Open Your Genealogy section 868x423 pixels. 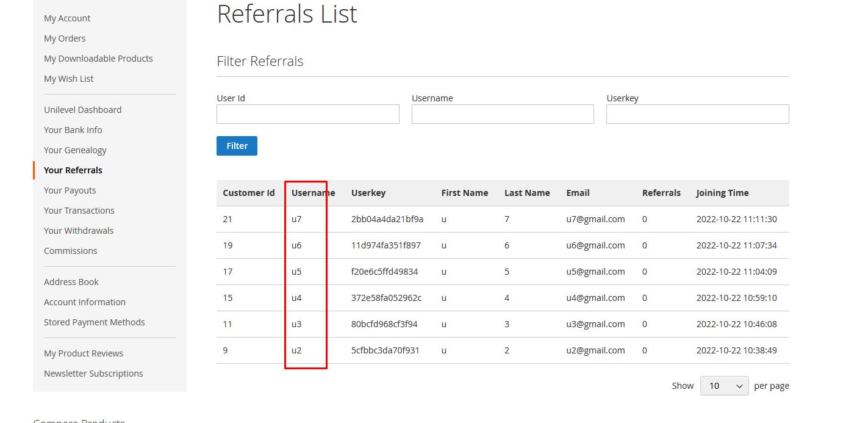tap(75, 150)
